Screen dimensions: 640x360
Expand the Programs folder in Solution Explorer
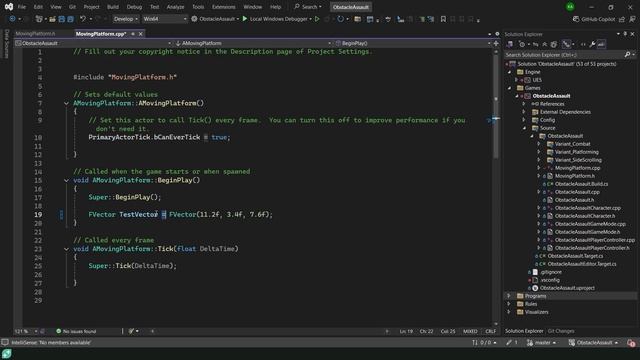click(509, 296)
